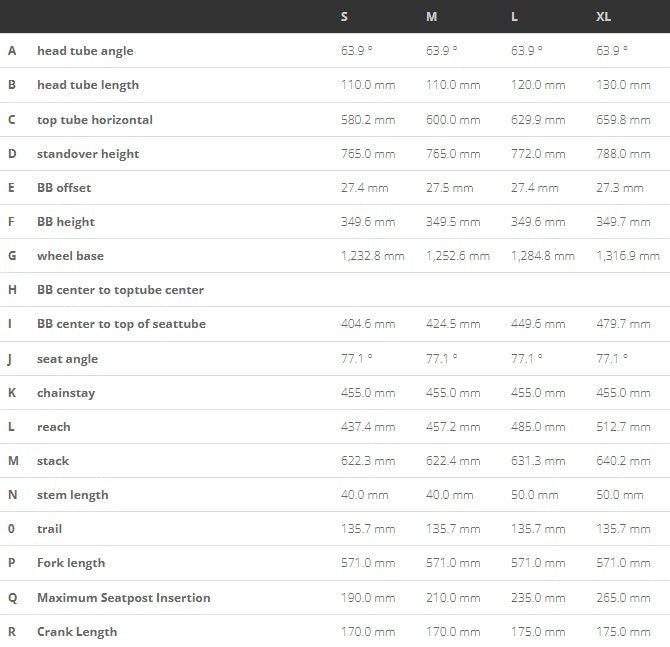This screenshot has width=670, height=647.
Task: Select the Fork length row label
Action: pyautogui.click(x=71, y=563)
